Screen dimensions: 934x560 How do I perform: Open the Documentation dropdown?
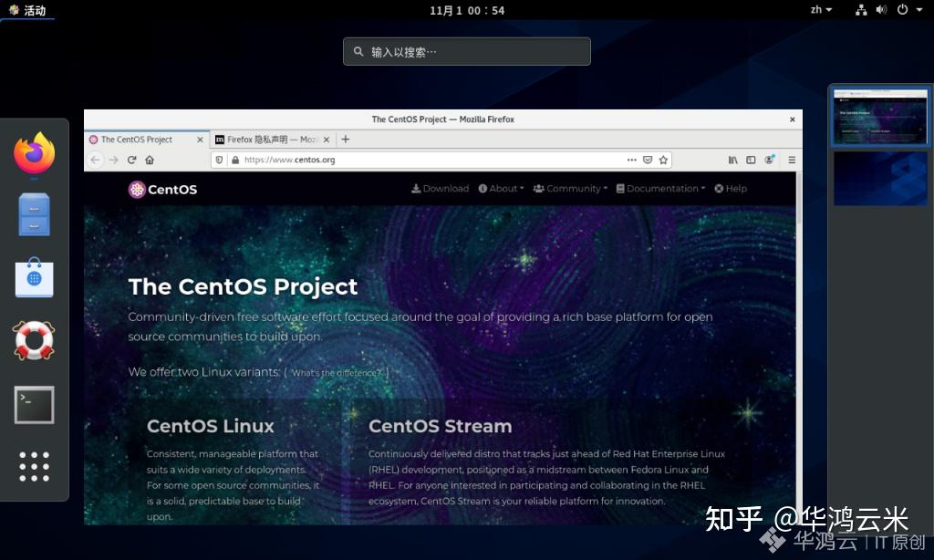click(x=660, y=189)
